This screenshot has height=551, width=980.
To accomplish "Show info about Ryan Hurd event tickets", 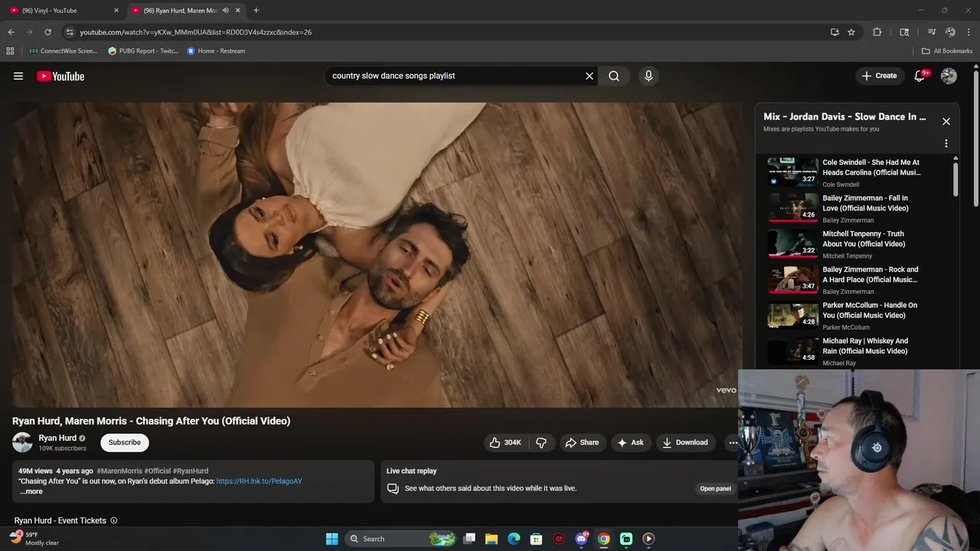I will coord(114,520).
